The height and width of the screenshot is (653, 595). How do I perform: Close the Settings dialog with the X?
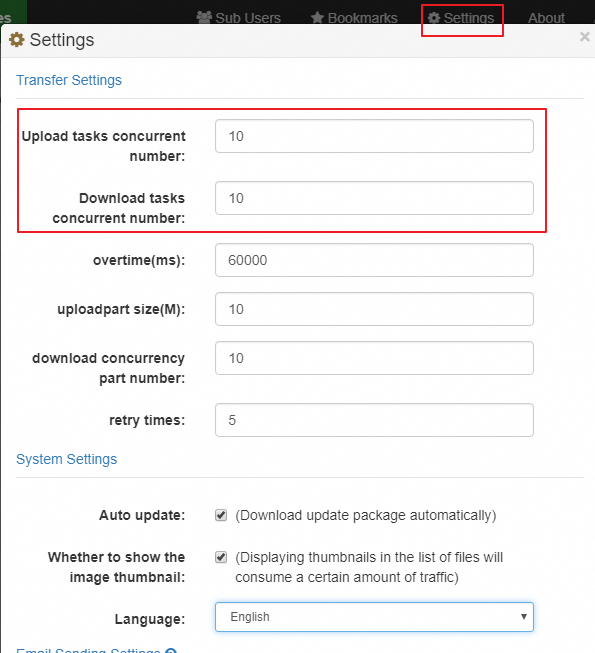585,37
